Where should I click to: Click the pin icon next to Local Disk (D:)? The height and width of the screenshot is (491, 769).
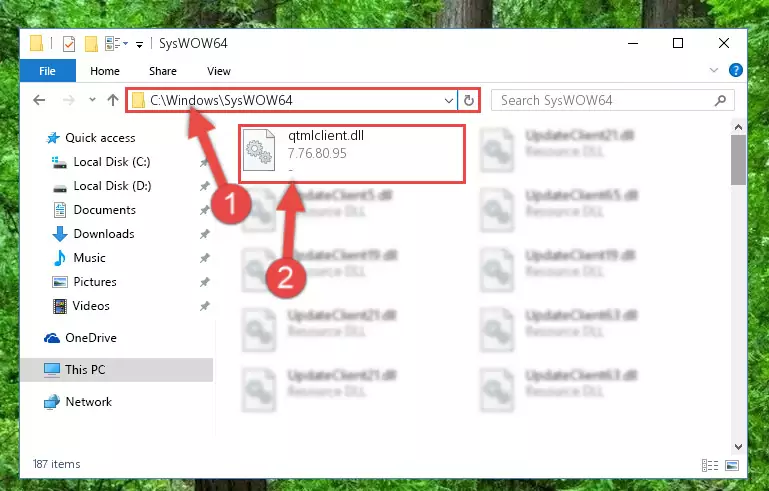click(x=205, y=186)
